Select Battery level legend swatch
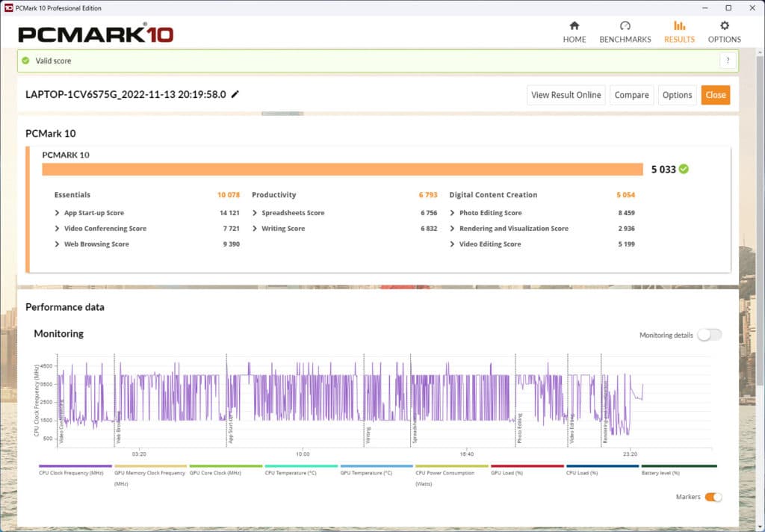Image resolution: width=765 pixels, height=532 pixels. 679,466
